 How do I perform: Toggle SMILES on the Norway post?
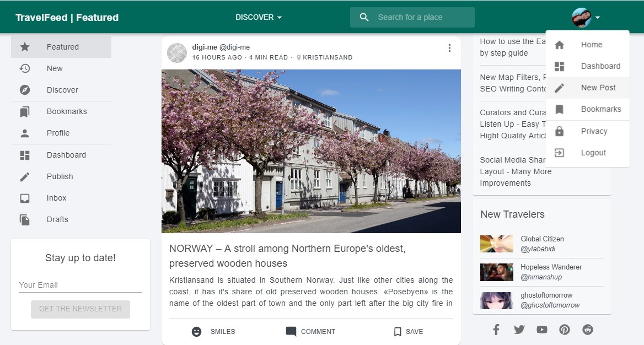[213, 331]
